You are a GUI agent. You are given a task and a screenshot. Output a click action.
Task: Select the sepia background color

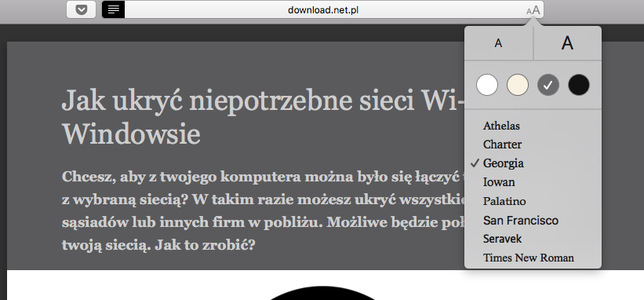[518, 85]
